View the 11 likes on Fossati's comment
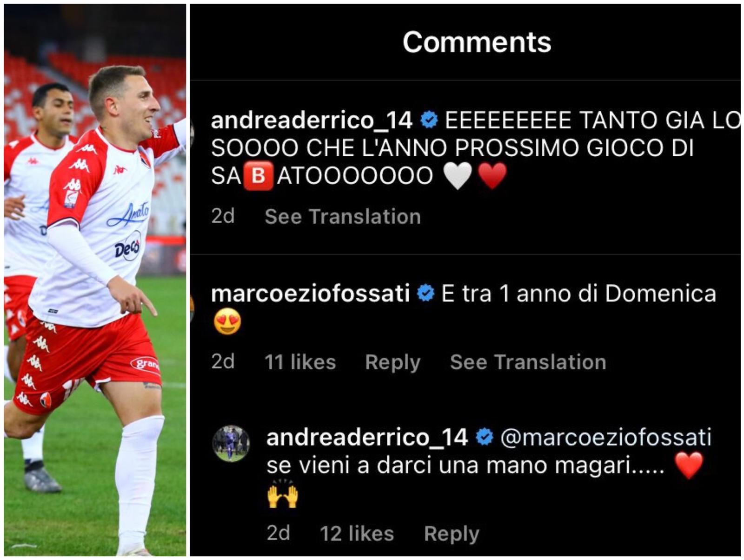Viewport: 744px width, 560px height. pos(300,362)
